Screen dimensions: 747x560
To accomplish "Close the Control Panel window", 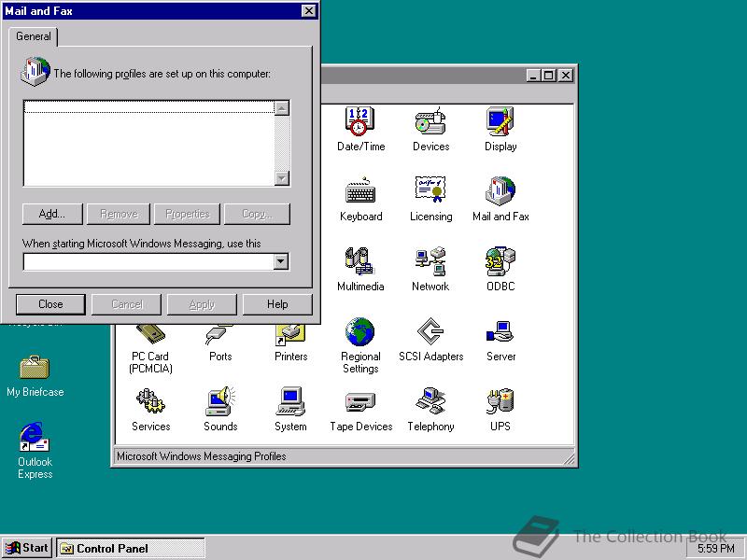I will pyautogui.click(x=566, y=76).
